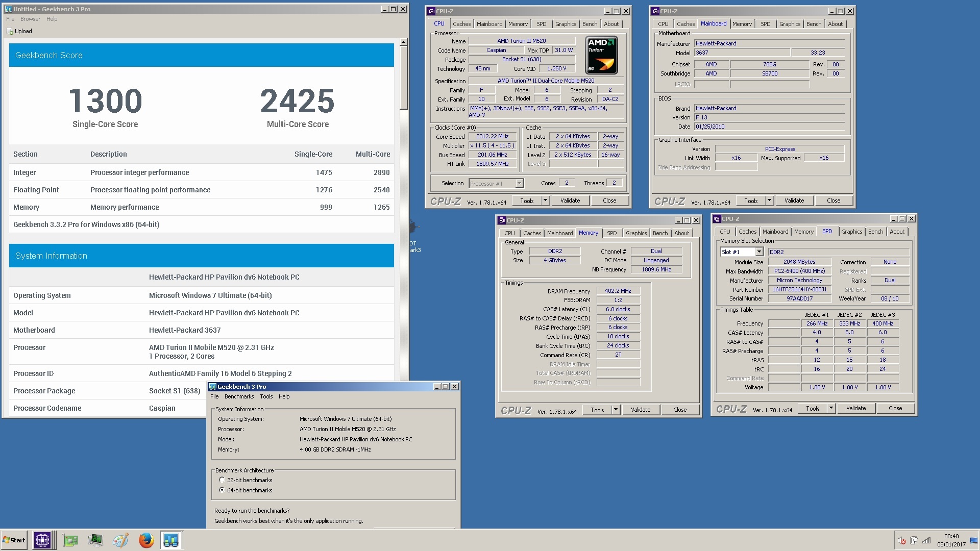Click the Memory row in Geekbench scores
The height and width of the screenshot is (551, 980).
(202, 207)
